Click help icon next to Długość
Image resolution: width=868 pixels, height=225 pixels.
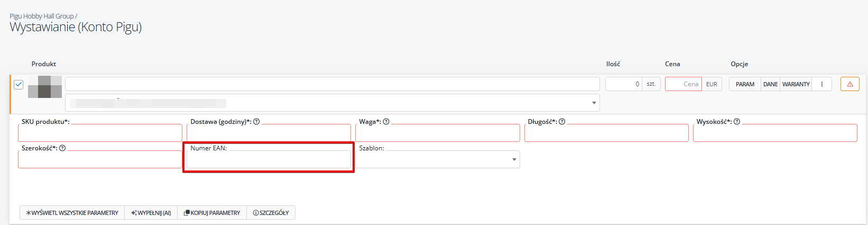[x=562, y=122]
